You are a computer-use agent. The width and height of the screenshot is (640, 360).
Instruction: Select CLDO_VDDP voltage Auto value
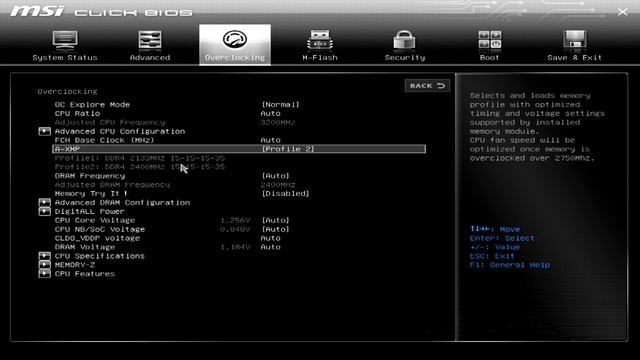pos(271,238)
